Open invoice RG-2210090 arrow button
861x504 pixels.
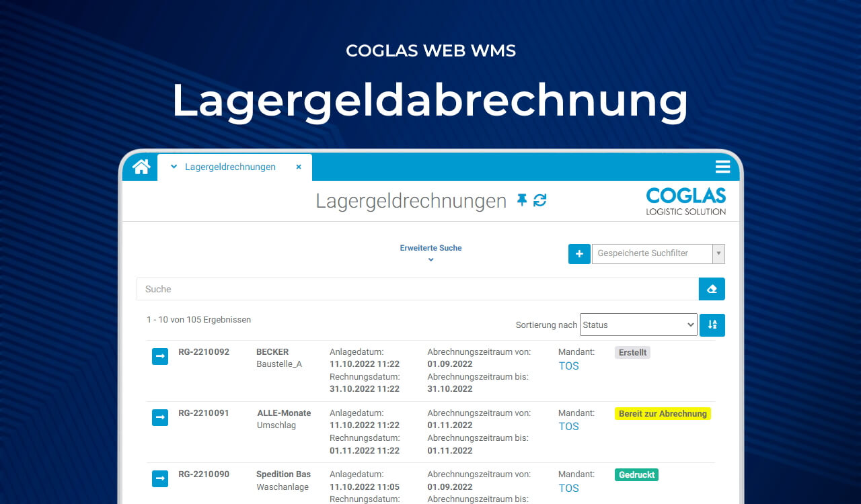coord(160,478)
